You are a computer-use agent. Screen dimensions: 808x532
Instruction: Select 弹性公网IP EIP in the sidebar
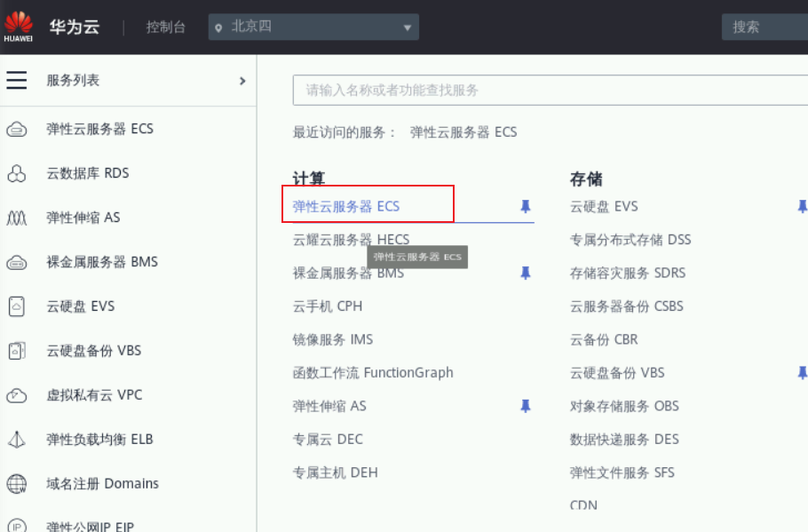(x=91, y=527)
